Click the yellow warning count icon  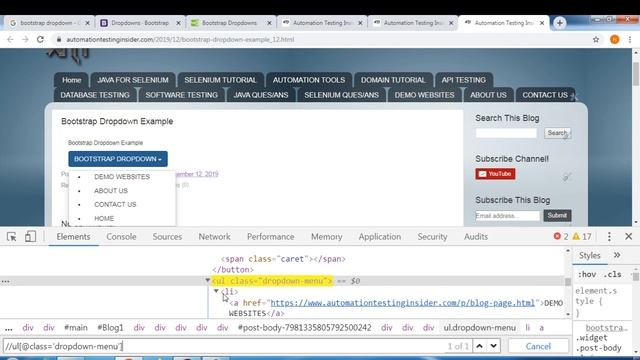(x=576, y=236)
